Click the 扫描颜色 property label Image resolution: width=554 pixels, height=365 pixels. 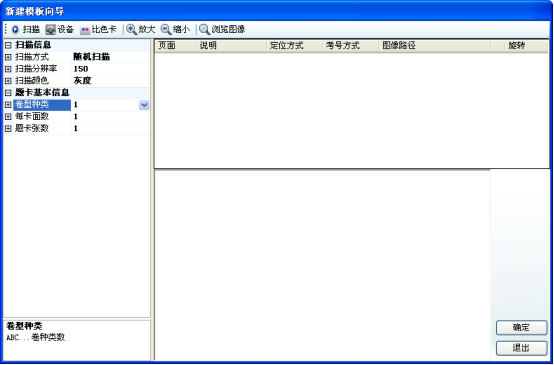point(32,81)
